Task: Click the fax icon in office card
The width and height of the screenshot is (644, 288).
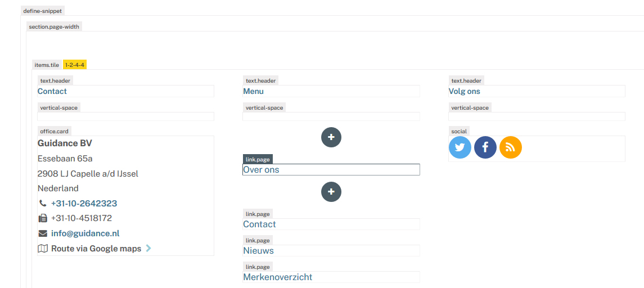Action: tap(43, 218)
